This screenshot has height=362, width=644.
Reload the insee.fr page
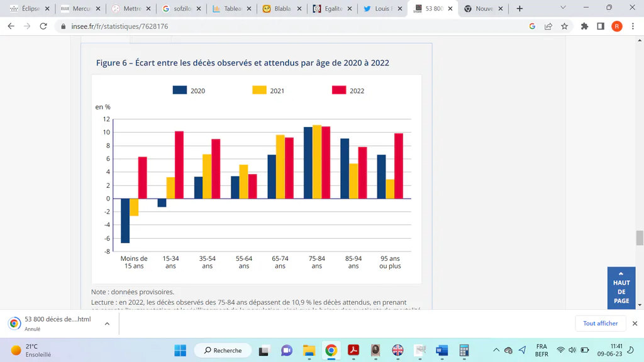43,26
